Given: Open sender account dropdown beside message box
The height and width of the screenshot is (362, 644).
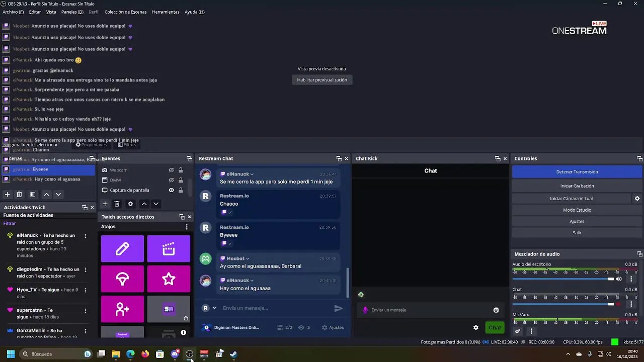Looking at the screenshot, I should 214,308.
